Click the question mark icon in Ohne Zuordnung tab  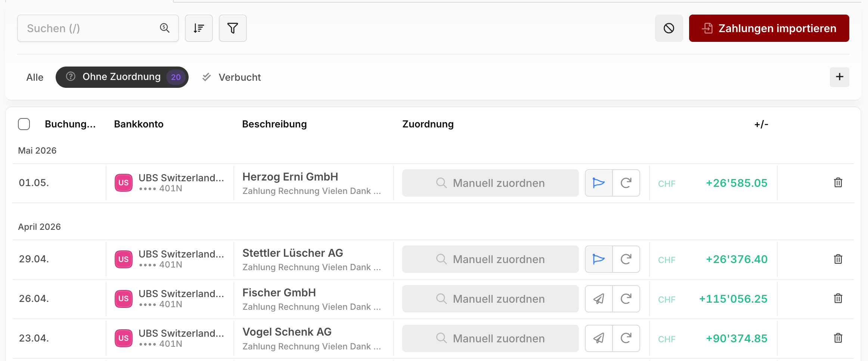(x=71, y=77)
